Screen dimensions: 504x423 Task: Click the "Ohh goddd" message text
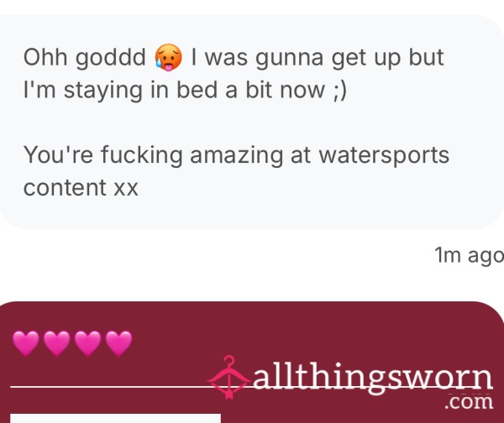[x=85, y=58]
